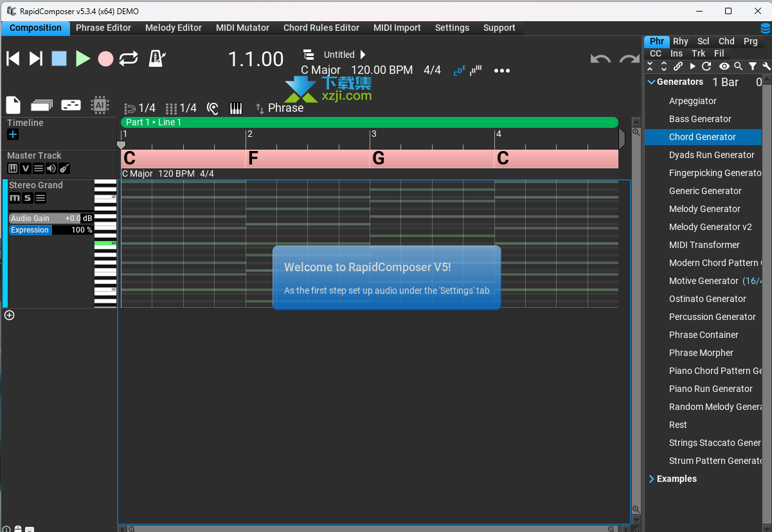The height and width of the screenshot is (532, 772).
Task: Adjust the Expression slider
Action: point(51,230)
